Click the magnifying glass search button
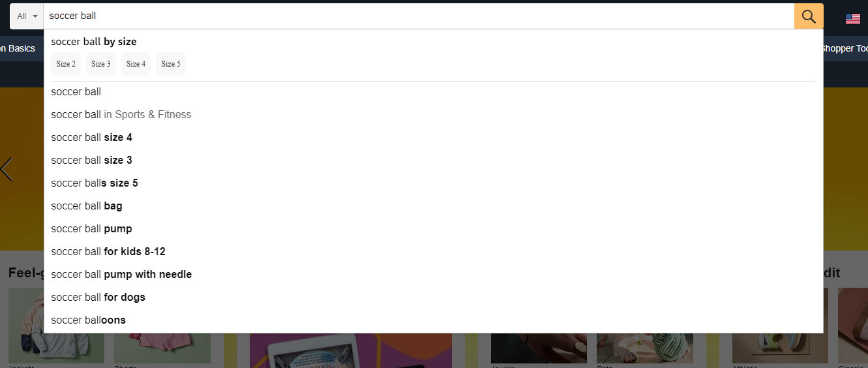Image resolution: width=868 pixels, height=368 pixels. click(x=809, y=16)
